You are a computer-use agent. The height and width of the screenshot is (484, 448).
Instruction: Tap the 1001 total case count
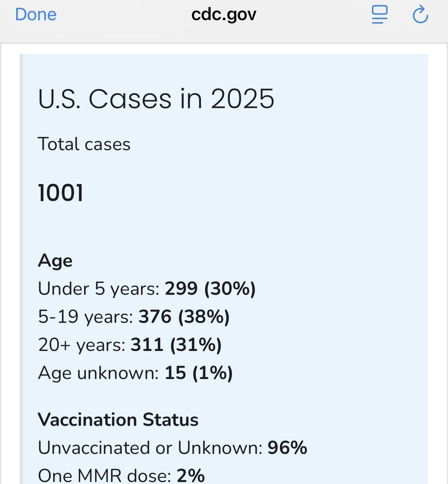click(x=61, y=193)
